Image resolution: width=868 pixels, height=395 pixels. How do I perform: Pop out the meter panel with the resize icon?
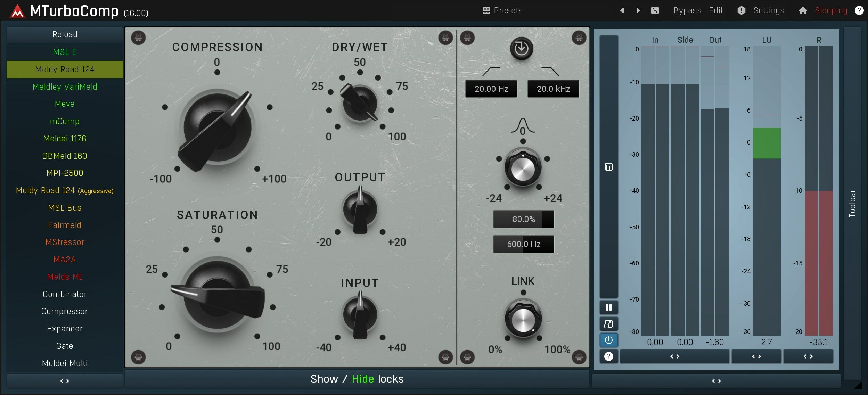pos(608,324)
